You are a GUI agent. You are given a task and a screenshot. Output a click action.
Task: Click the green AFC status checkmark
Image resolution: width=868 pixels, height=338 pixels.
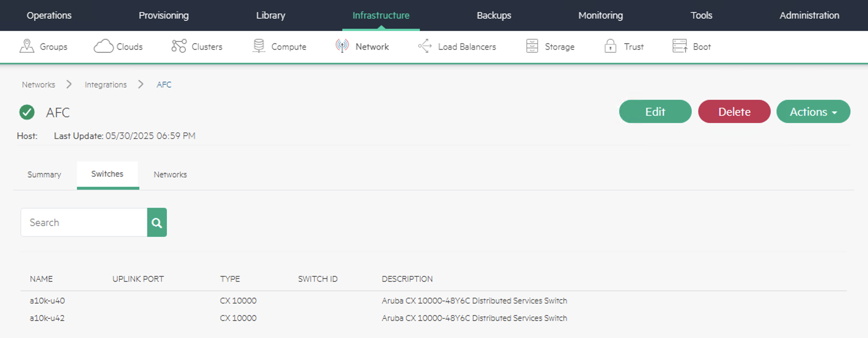[27, 112]
